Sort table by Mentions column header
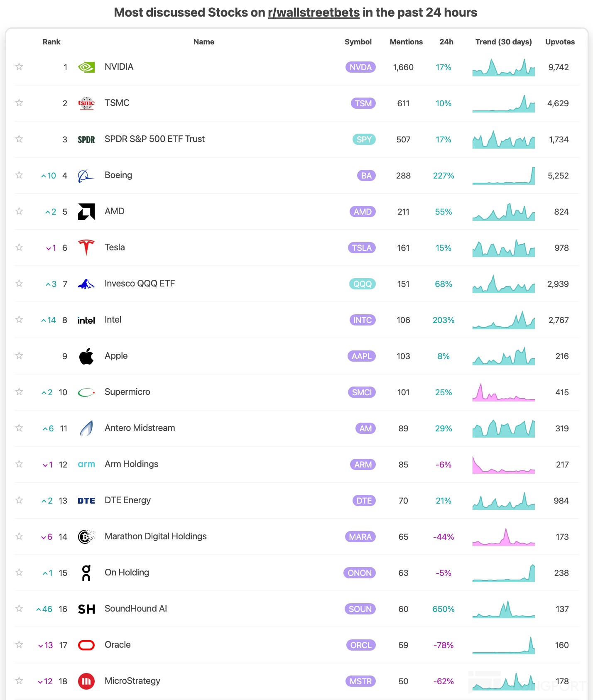The width and height of the screenshot is (593, 700). click(406, 42)
